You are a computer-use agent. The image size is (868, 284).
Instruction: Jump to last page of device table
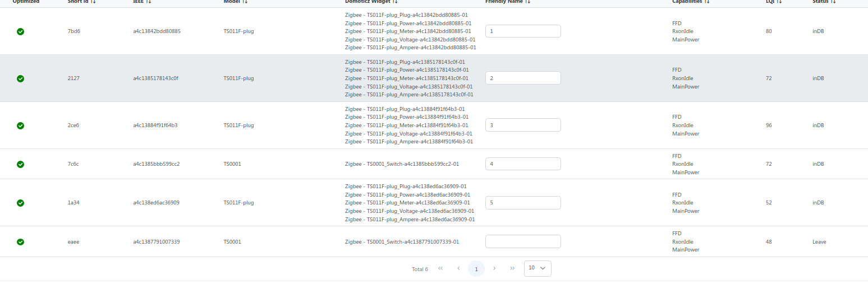(x=512, y=268)
